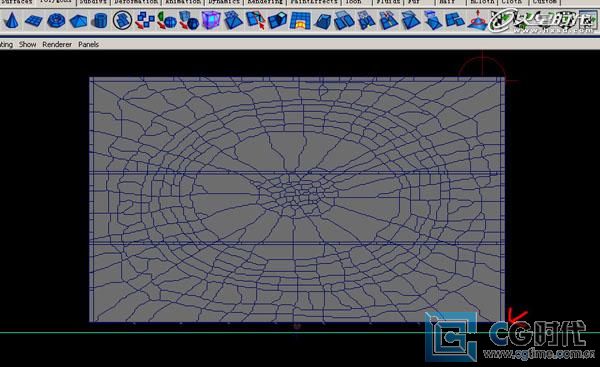The image size is (600, 367).
Task: Switch to the Animation shelf tab
Action: [x=183, y=2]
